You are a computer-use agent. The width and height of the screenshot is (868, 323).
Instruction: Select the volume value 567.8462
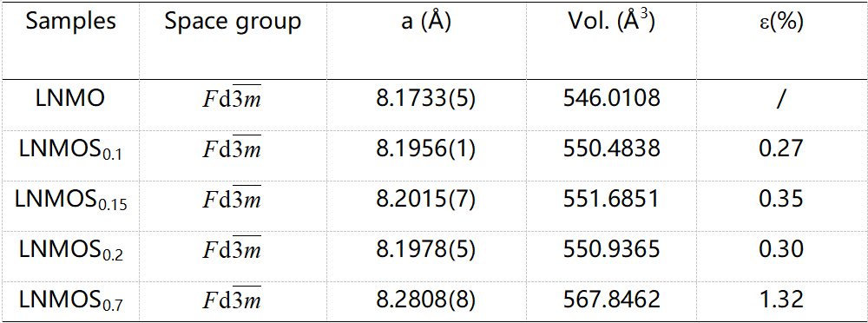(x=612, y=300)
